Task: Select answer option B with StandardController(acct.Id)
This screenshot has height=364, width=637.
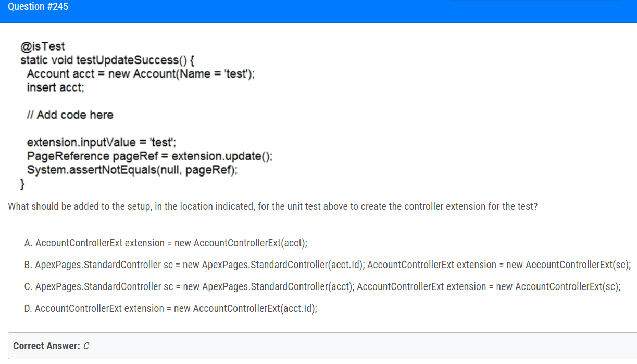Action: 328,265
